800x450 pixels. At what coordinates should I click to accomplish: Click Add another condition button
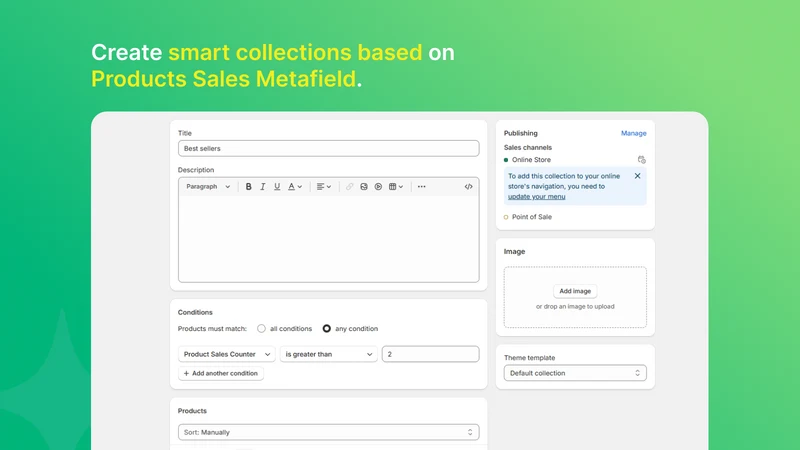pos(221,373)
